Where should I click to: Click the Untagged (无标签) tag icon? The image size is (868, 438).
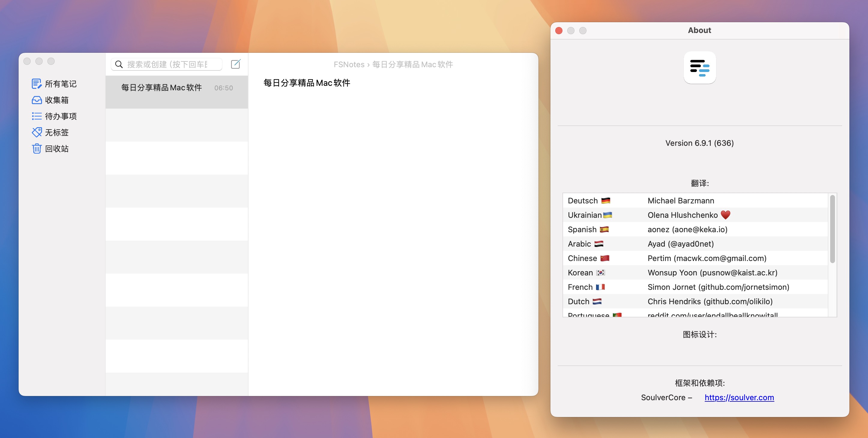(x=36, y=132)
